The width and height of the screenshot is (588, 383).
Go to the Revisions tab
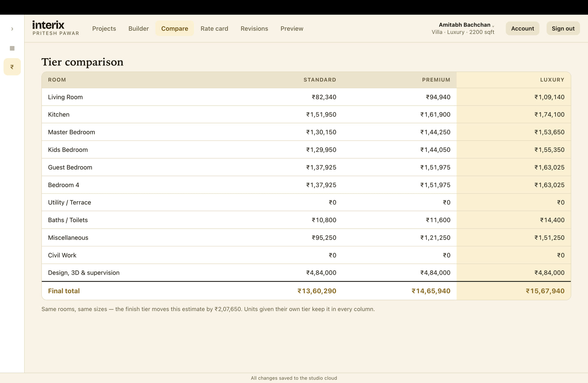254,28
